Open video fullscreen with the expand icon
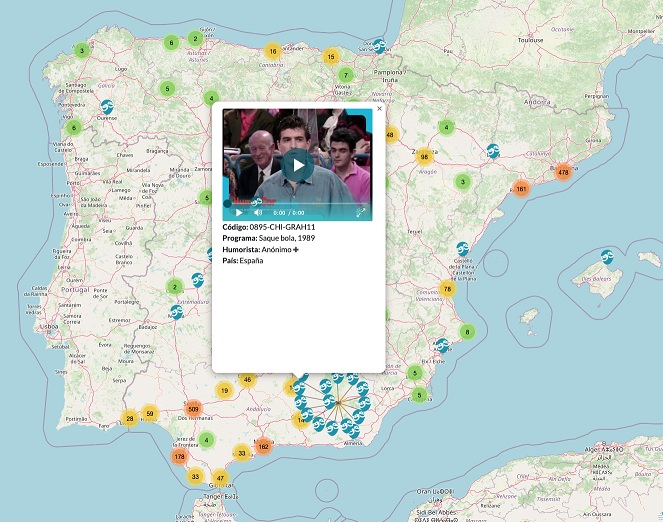The image size is (663, 522). (361, 213)
